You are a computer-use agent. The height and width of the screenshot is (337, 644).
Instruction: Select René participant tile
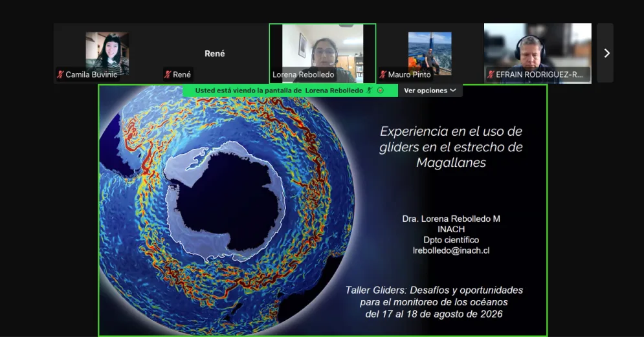click(x=215, y=53)
